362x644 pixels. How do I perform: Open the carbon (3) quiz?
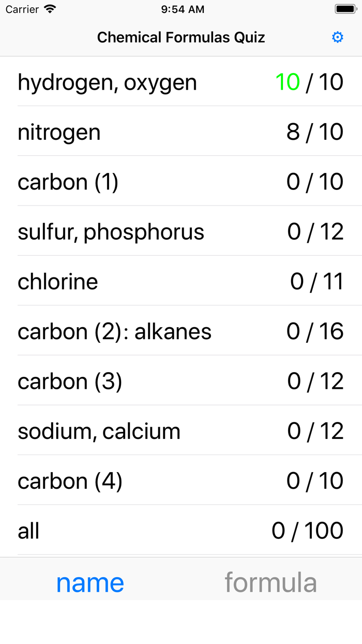tap(181, 381)
